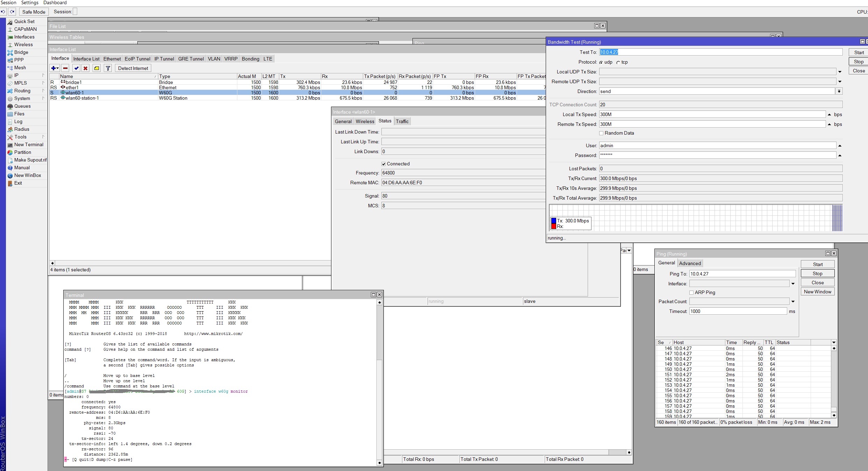Switch to the Ethernet tab

[x=112, y=59]
